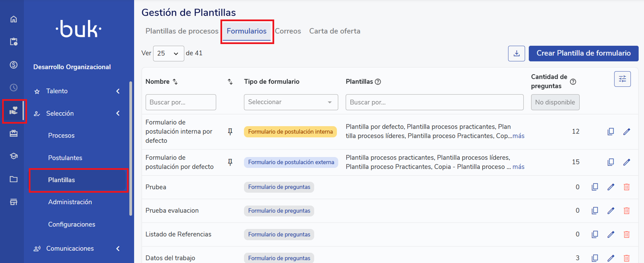Delete the Listado de Referencias form
This screenshot has width=644, height=263.
pyautogui.click(x=627, y=234)
